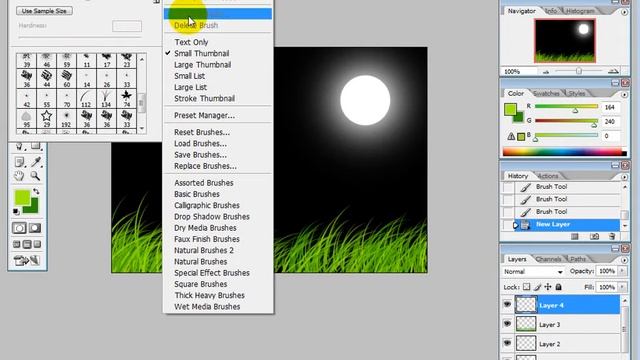Lock image pixels brush icon

point(537,287)
